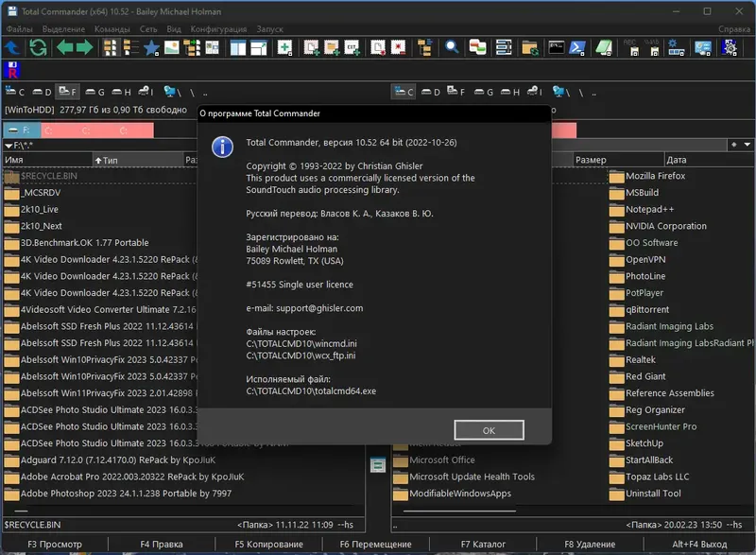Click the support@ghisler.com email link

320,307
